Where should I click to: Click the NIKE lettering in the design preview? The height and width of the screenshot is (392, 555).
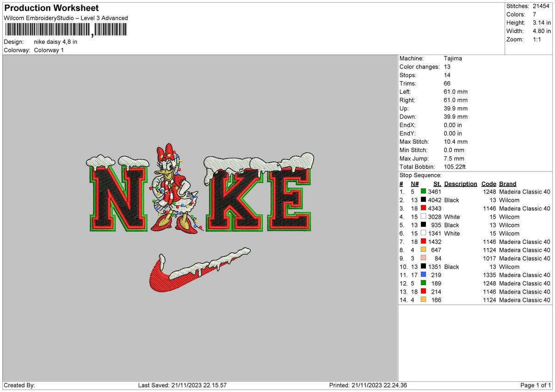[x=200, y=193]
